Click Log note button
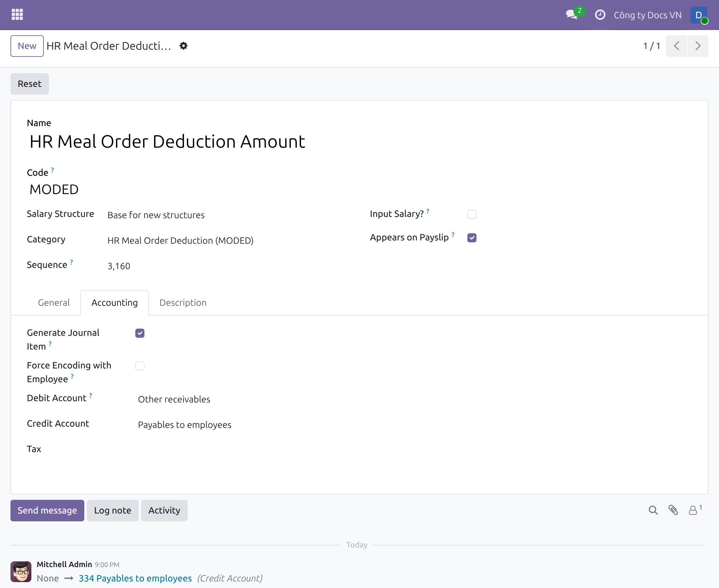Viewport: 719px width, 588px height. point(112,511)
